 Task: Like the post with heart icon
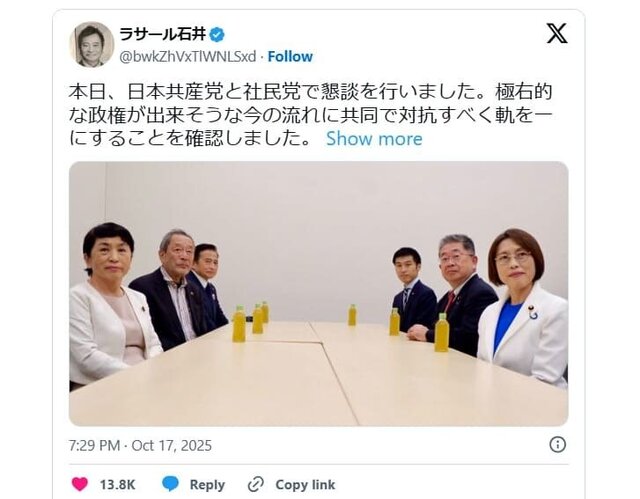pyautogui.click(x=80, y=484)
